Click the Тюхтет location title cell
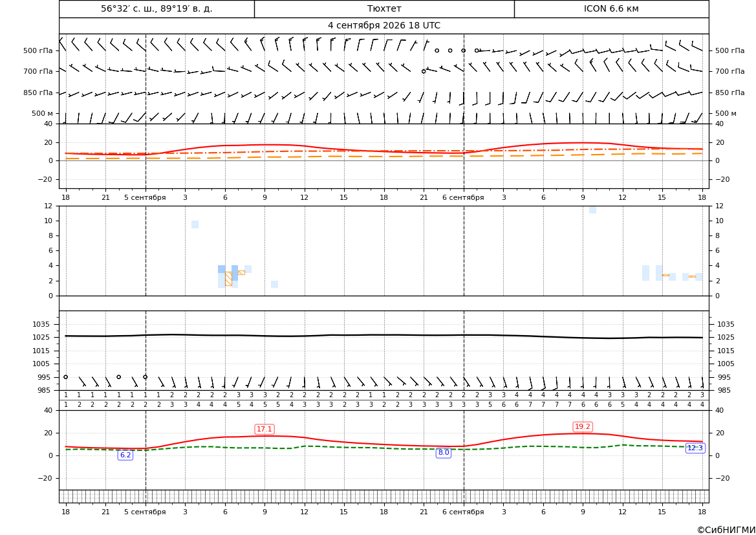Image resolution: width=756 pixels, height=535 pixels. pyautogui.click(x=384, y=8)
